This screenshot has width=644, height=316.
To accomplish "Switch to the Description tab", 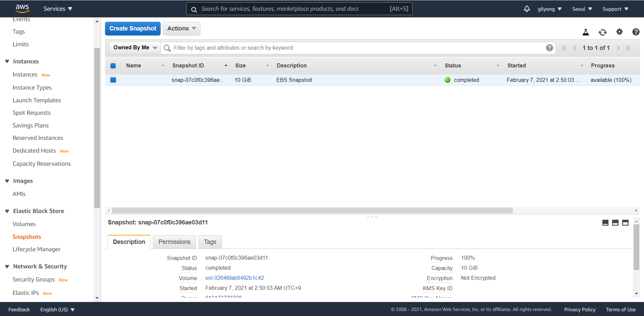I will [x=129, y=242].
